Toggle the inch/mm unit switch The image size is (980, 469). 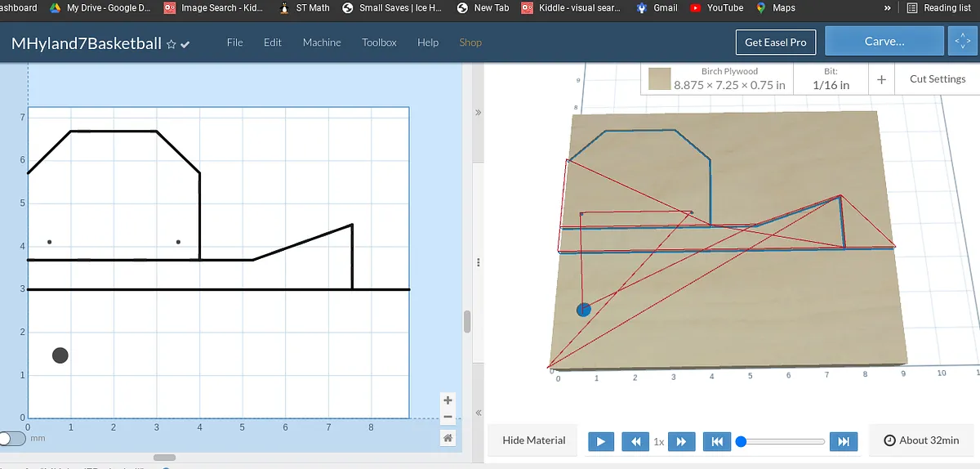tap(12, 439)
